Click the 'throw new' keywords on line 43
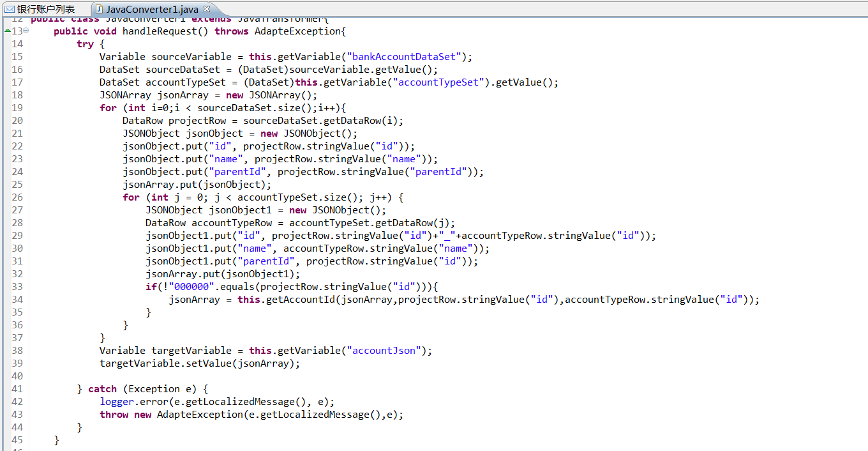 (x=125, y=415)
